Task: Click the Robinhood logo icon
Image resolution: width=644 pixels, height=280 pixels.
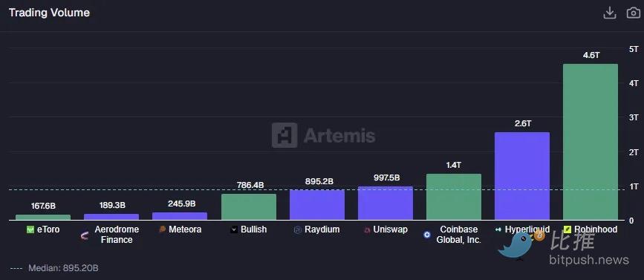Action: tap(567, 230)
